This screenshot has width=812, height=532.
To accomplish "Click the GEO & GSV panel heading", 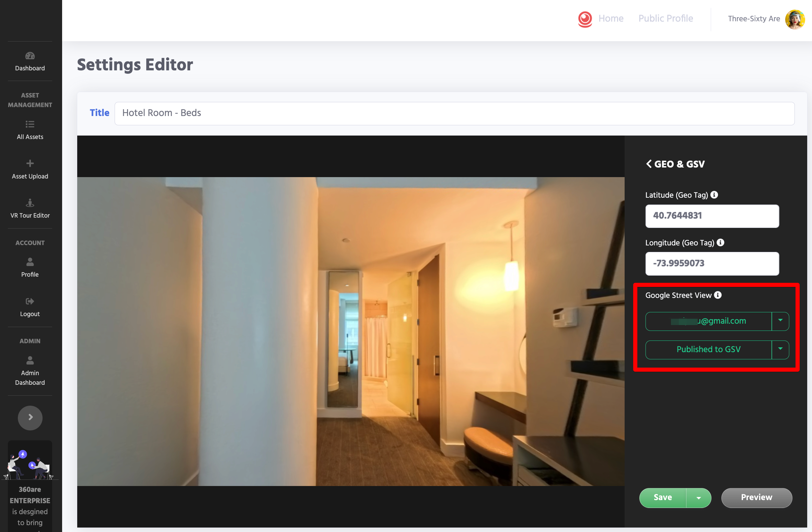I will [679, 164].
